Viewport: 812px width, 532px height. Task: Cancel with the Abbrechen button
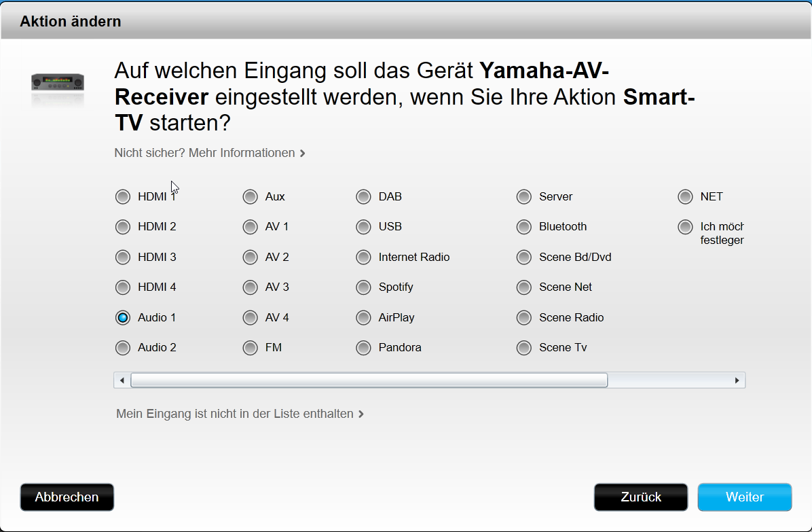67,497
